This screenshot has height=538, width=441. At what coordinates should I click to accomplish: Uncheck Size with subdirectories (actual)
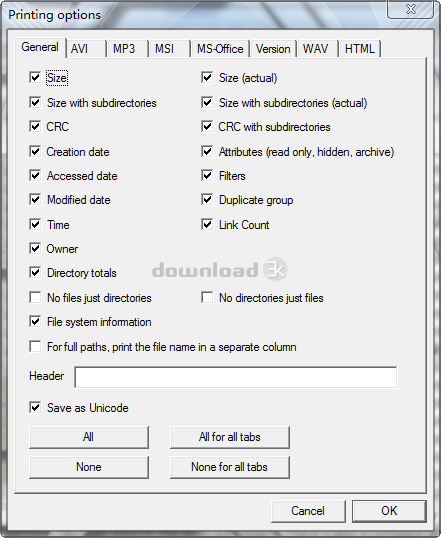coord(207,102)
